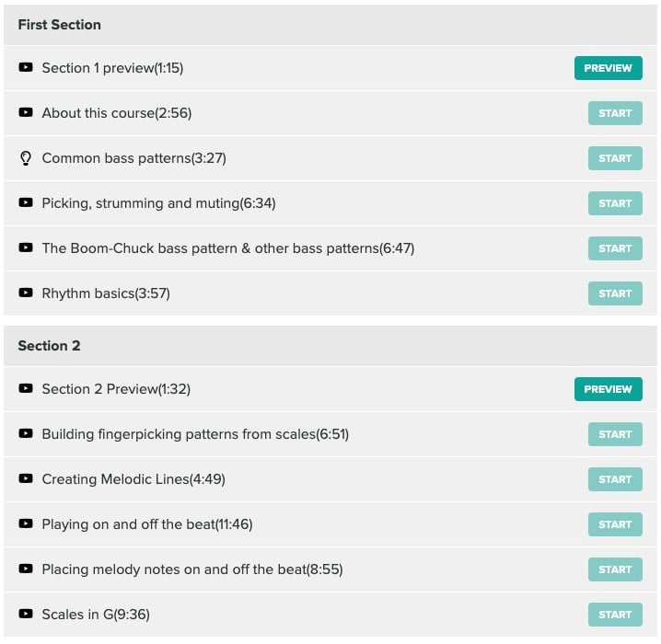Select the Section 2 header
Image resolution: width=661 pixels, height=644 pixels.
point(330,346)
